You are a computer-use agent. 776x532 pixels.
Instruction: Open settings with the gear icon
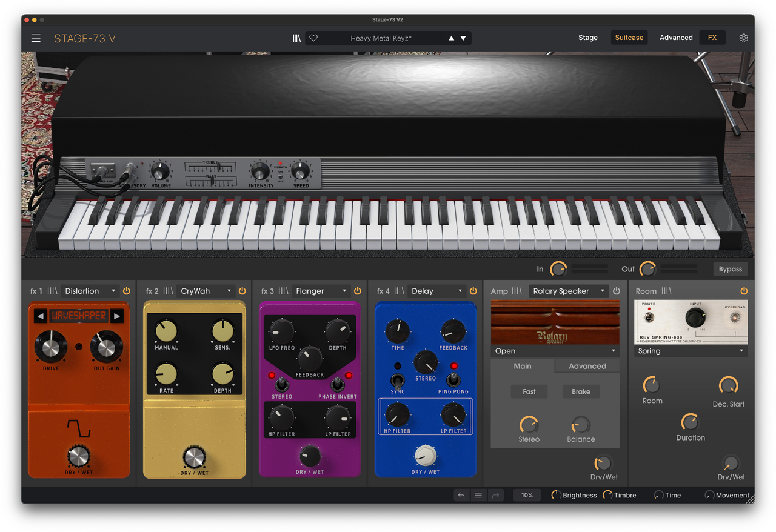(x=743, y=38)
